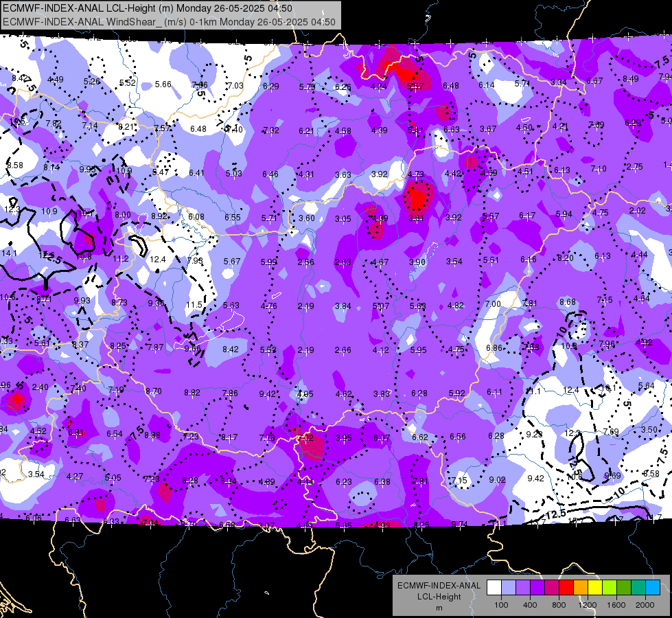Screen dimensions: 672x618
Task: Click the map value '3.63'
Action: click(x=343, y=174)
